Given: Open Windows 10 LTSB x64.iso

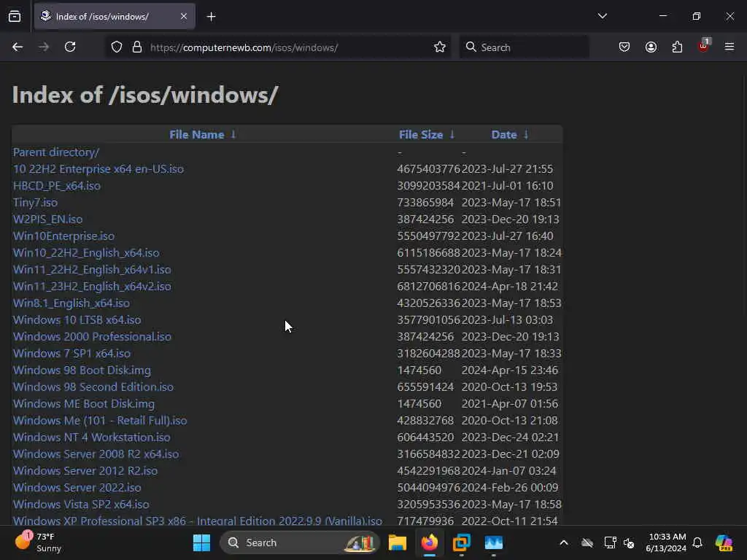Looking at the screenshot, I should pyautogui.click(x=77, y=319).
